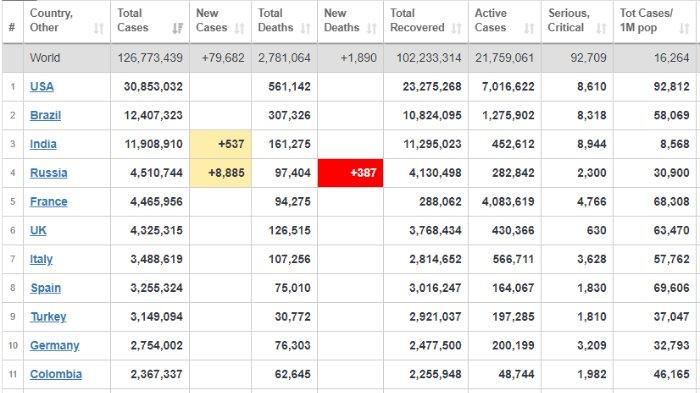
Task: Click the World summary row name
Action: click(x=45, y=58)
